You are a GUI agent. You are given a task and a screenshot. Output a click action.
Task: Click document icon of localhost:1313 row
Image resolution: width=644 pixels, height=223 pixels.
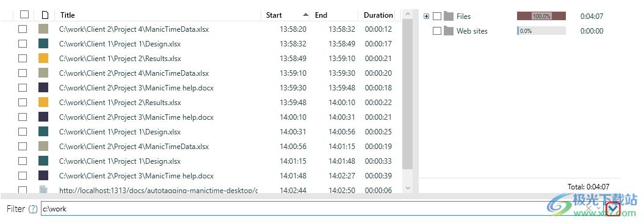point(43,190)
